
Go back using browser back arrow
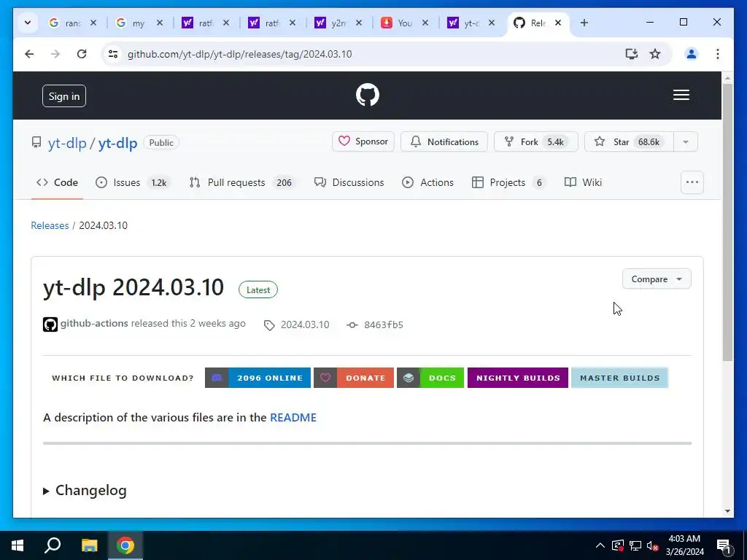click(x=29, y=54)
